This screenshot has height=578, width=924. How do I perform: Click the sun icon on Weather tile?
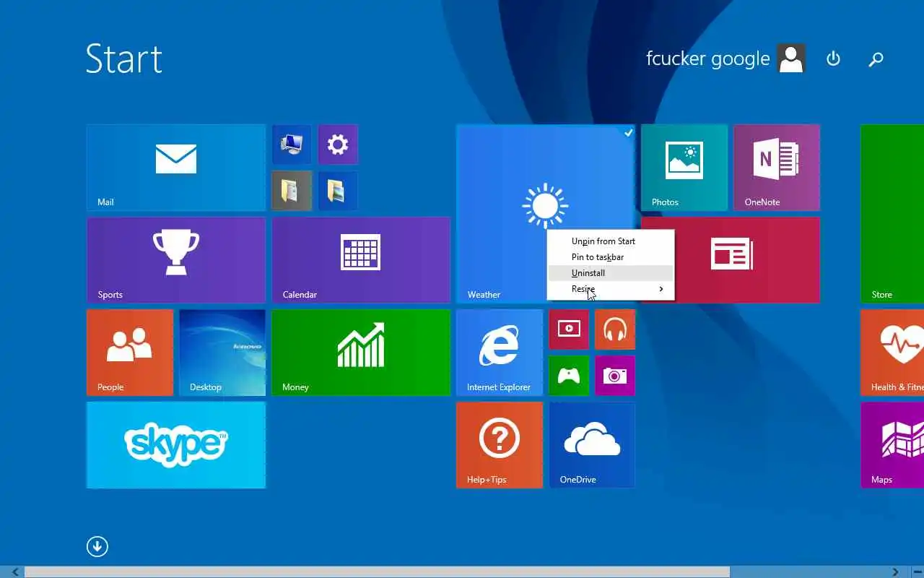click(x=545, y=206)
